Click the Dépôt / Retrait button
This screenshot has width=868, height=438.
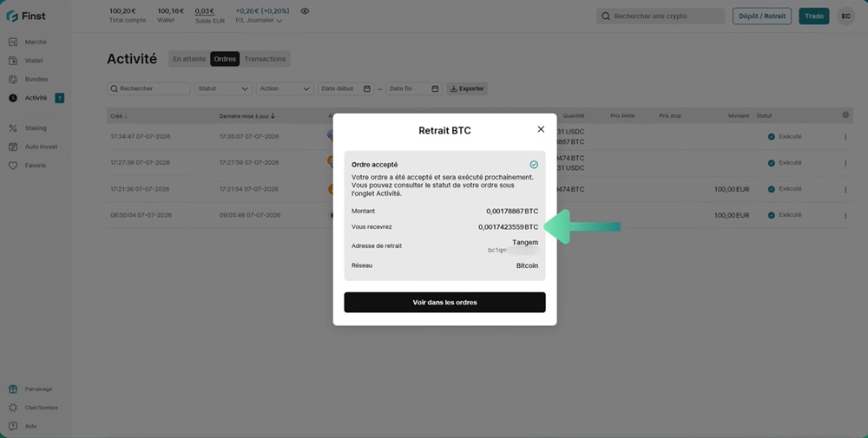tap(762, 16)
